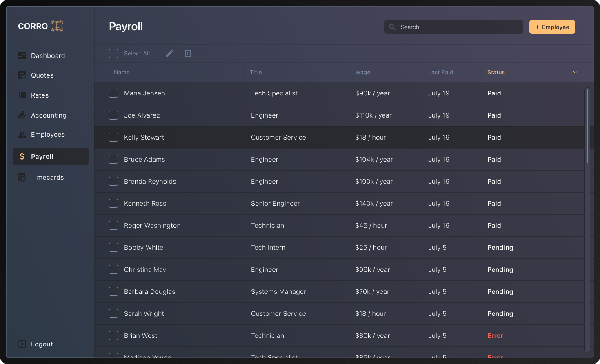Viewport: 600px width, 364px height.
Task: Check the Select All checkbox
Action: point(113,53)
